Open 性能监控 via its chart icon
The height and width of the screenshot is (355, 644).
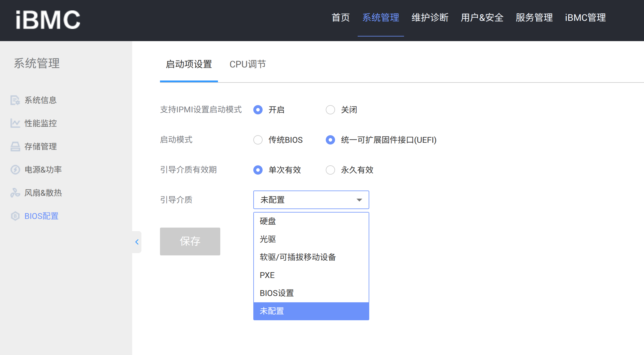pyautogui.click(x=15, y=123)
